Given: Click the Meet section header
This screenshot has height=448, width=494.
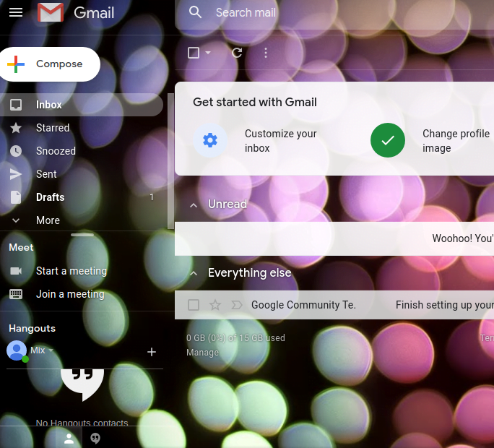Looking at the screenshot, I should coord(21,248).
